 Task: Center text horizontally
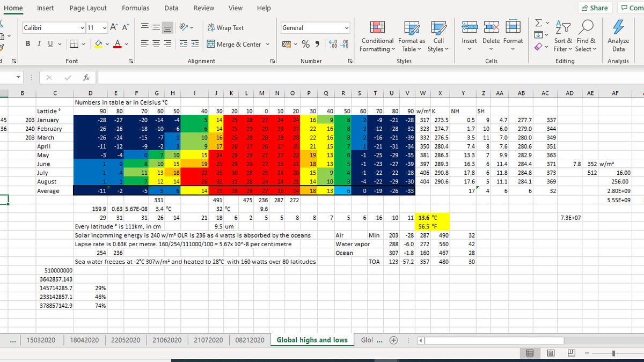[156, 45]
